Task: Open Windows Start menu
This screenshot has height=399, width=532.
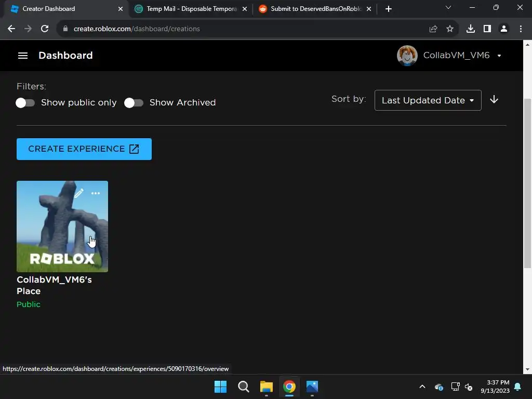Action: point(220,387)
